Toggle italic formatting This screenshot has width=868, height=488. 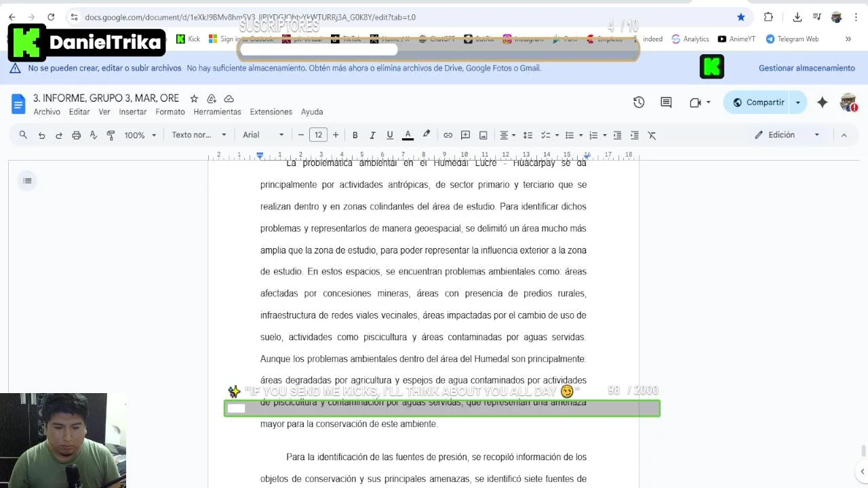(372, 135)
